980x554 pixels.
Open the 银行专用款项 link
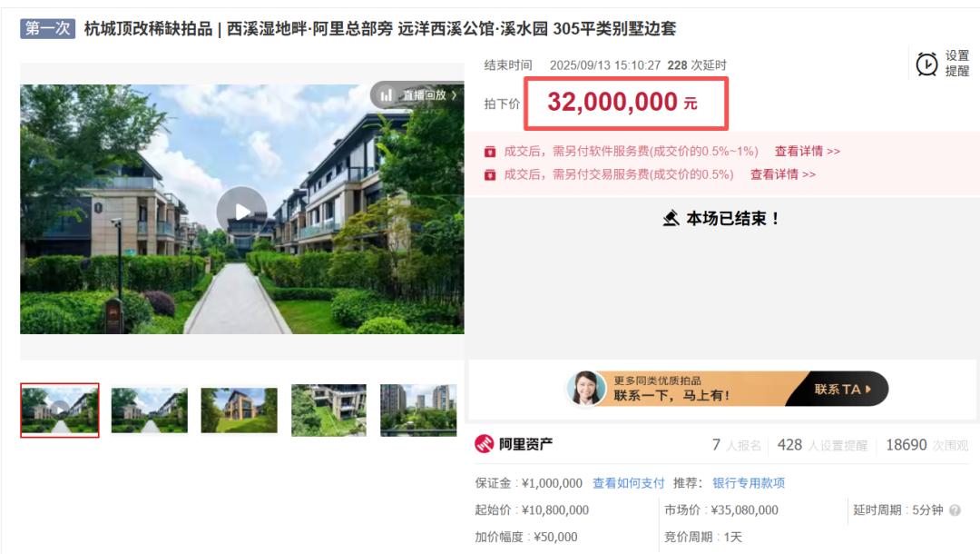click(749, 483)
